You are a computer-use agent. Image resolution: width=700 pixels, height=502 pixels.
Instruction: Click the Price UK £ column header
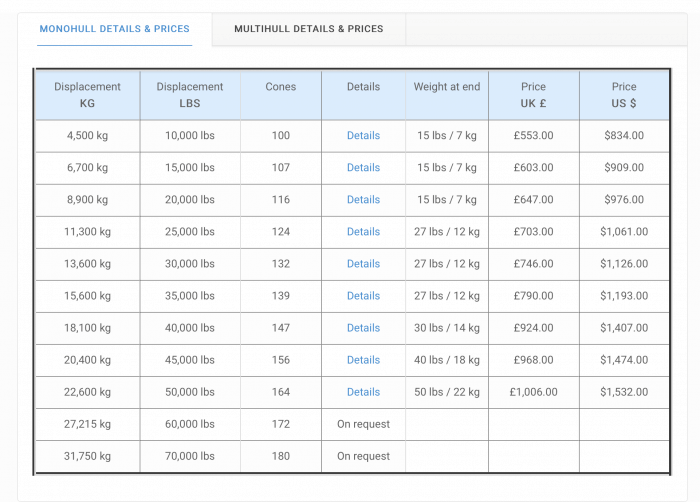[x=533, y=95]
